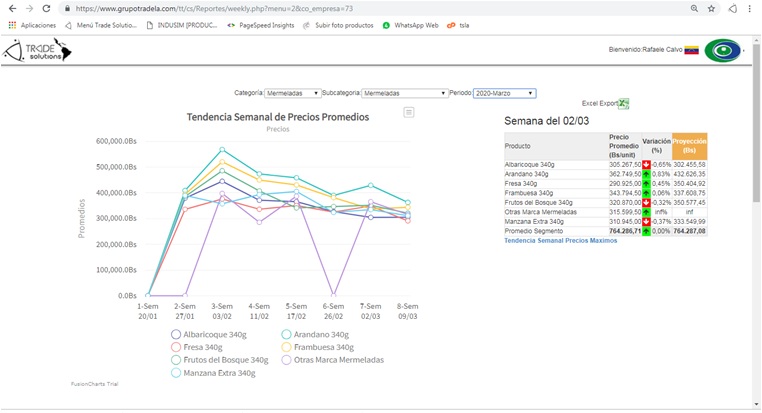The image size is (762, 413).
Task: Open the Categoría dropdown
Action: click(293, 93)
